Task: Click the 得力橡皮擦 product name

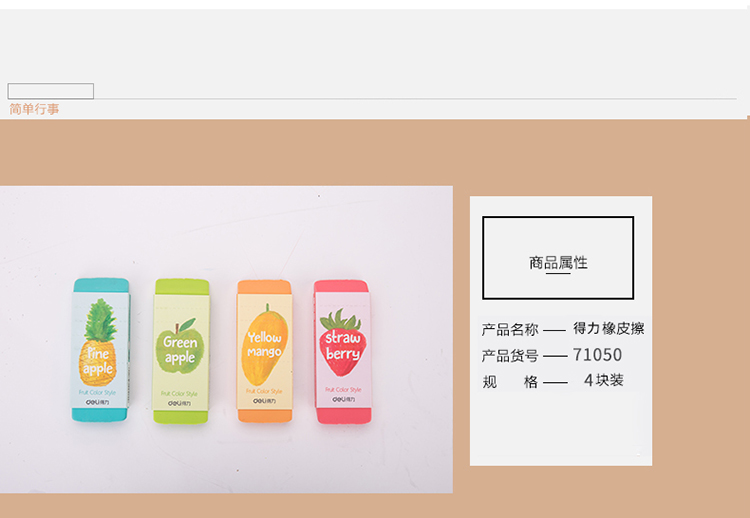Action: click(x=609, y=329)
